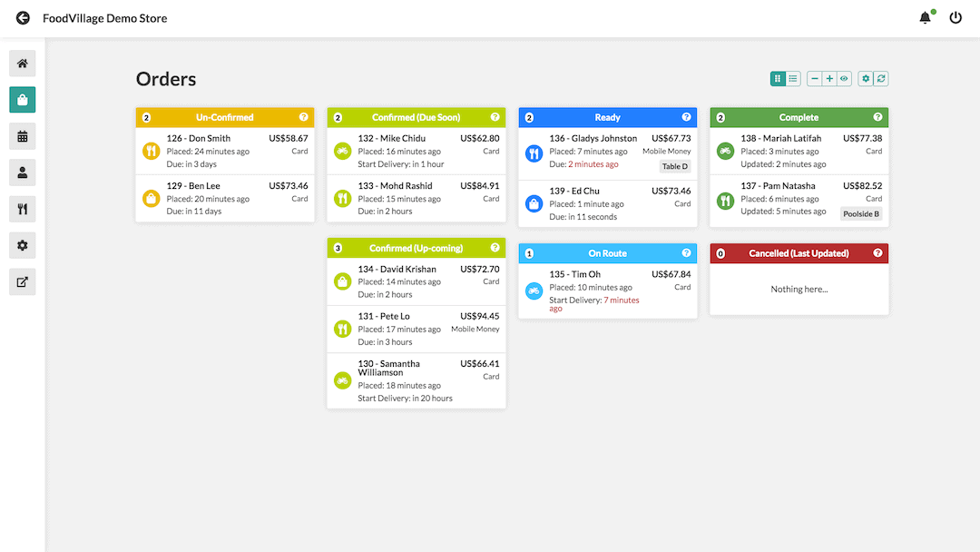Zoom in using the plus icon
Screen dimensions: 980x552
[828, 79]
